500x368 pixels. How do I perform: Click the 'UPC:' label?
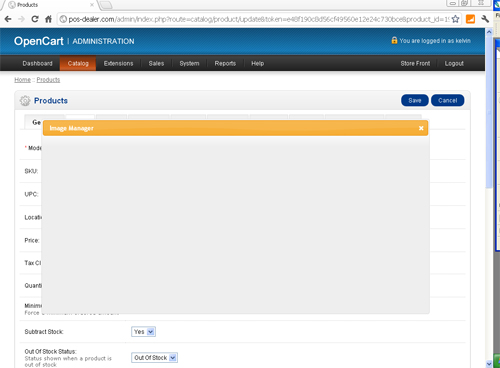pyautogui.click(x=31, y=194)
